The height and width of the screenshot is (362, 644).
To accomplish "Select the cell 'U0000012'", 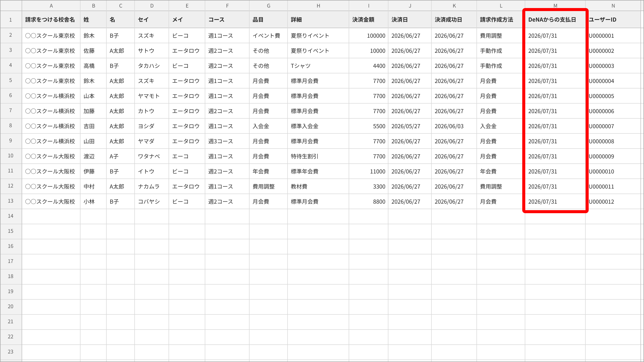I will (x=613, y=202).
